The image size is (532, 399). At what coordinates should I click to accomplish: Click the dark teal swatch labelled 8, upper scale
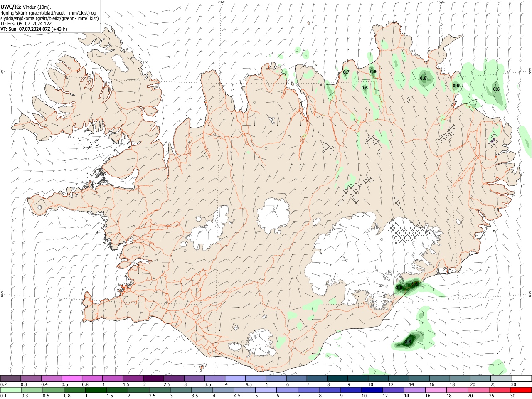click(x=337, y=379)
